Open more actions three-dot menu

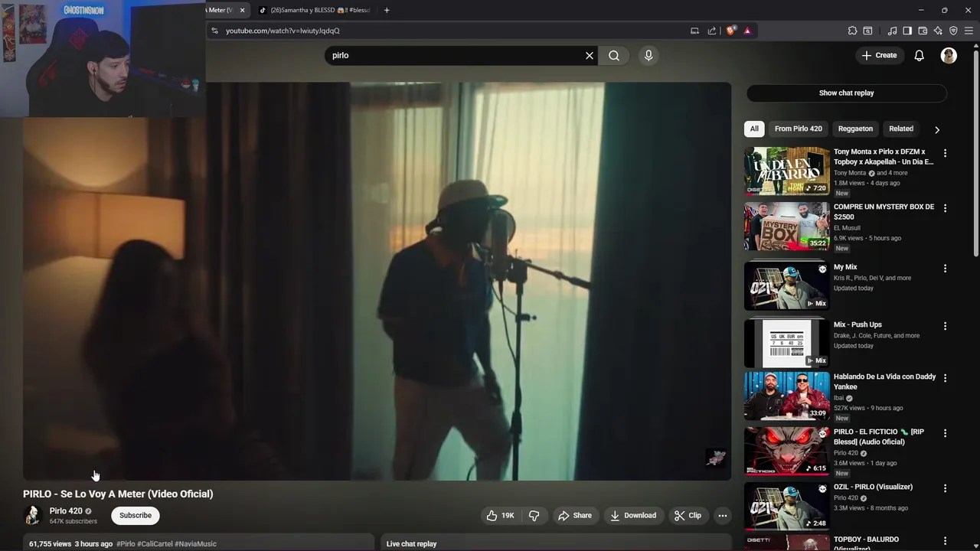coord(722,516)
